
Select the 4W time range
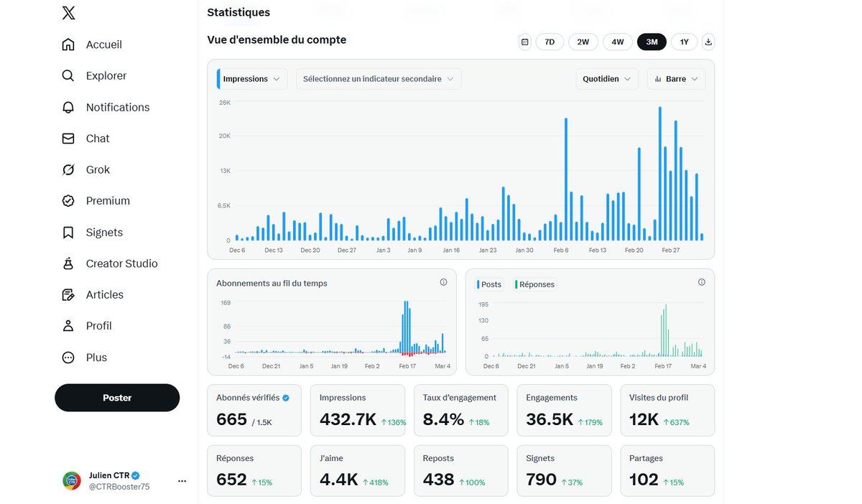pyautogui.click(x=618, y=42)
